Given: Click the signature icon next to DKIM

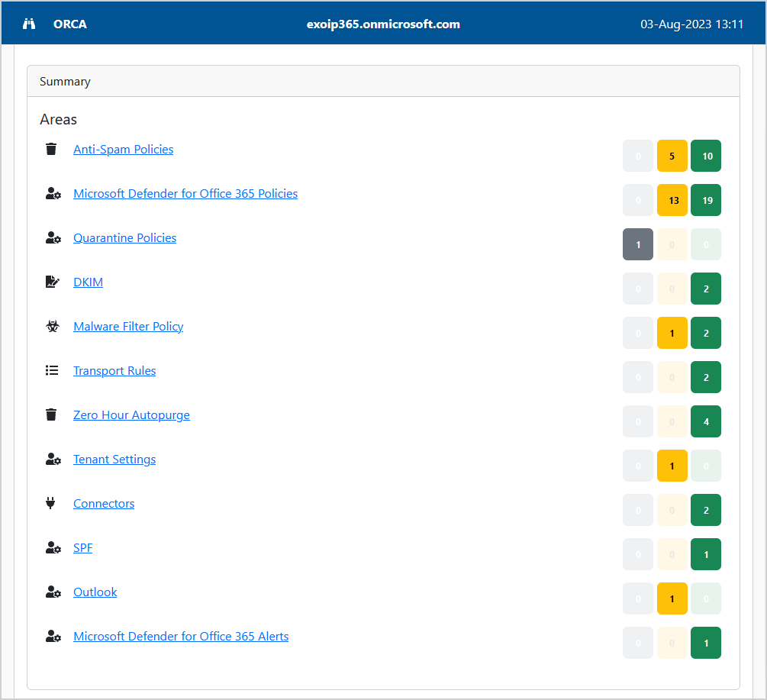Looking at the screenshot, I should pos(52,282).
